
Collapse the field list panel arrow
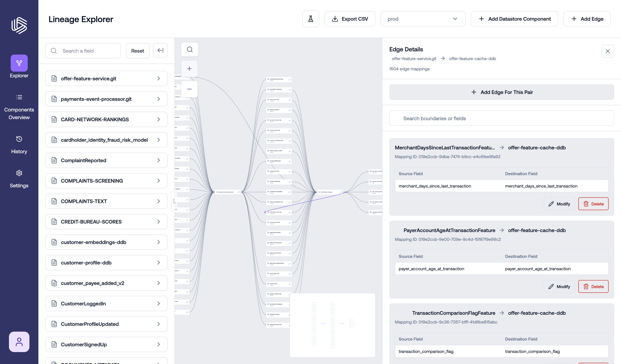point(160,51)
